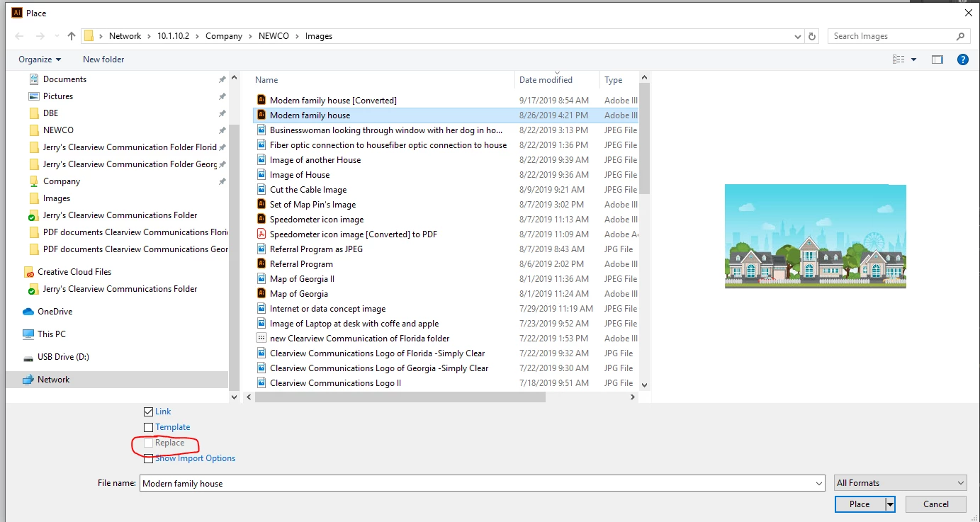
Task: Open the Organize dropdown menu
Action: 40,59
